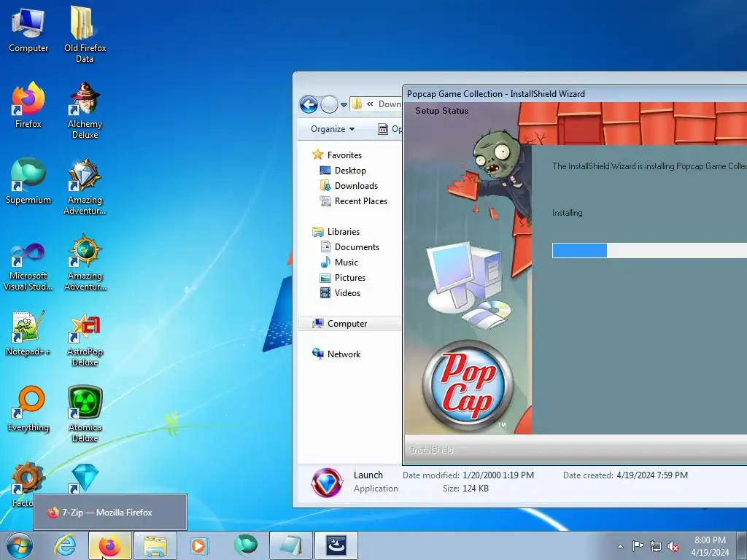Screen dimensions: 747x560
Task: Go back in the Explorer window
Action: tap(309, 104)
